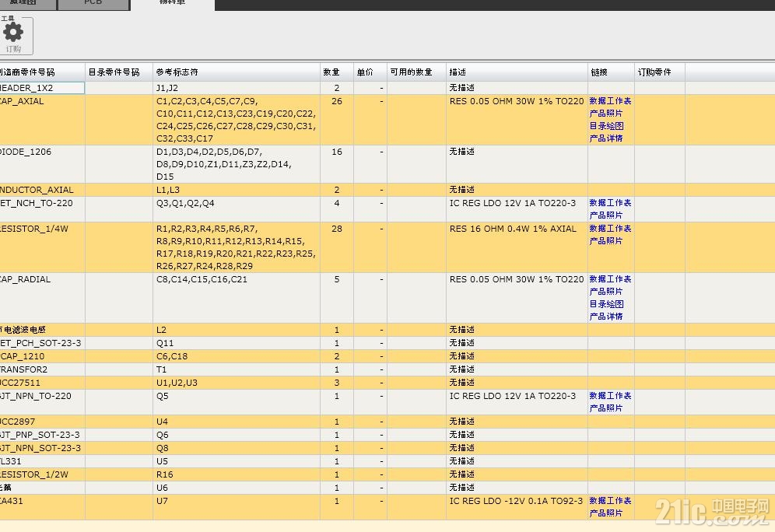The width and height of the screenshot is (775, 532).
Task: Switch to the PCB tab
Action: point(93,4)
